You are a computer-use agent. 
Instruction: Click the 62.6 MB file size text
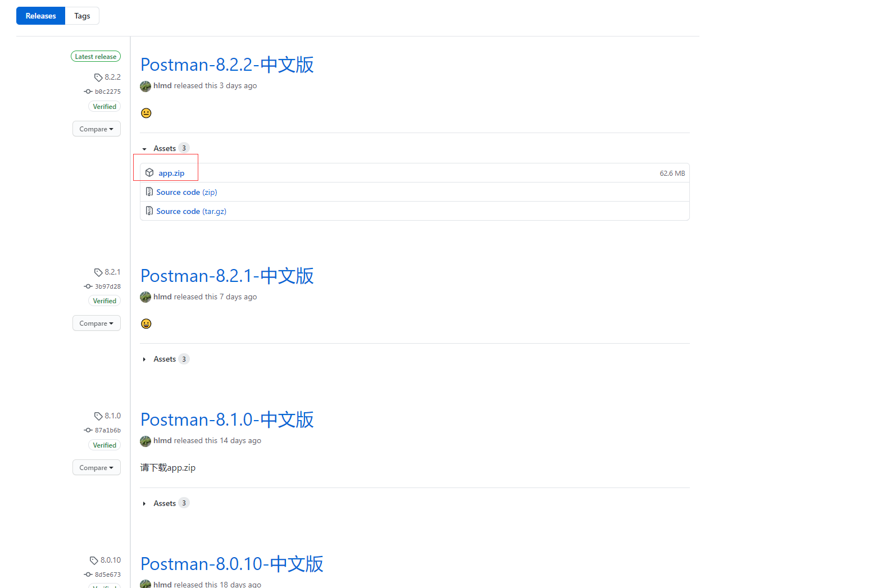[x=672, y=173]
